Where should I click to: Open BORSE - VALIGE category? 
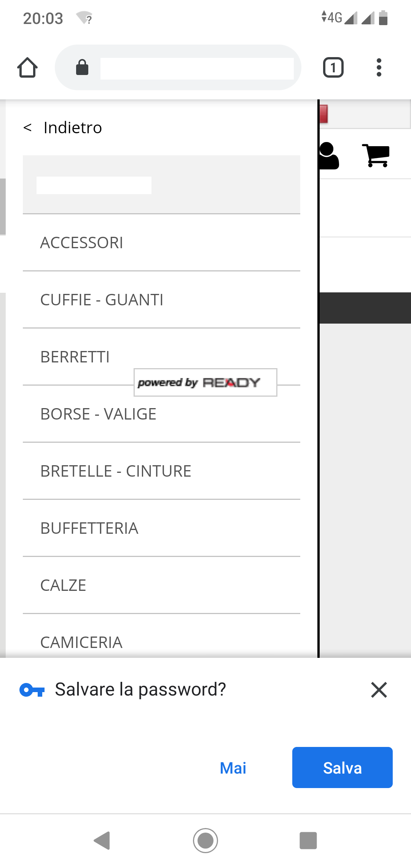99,414
